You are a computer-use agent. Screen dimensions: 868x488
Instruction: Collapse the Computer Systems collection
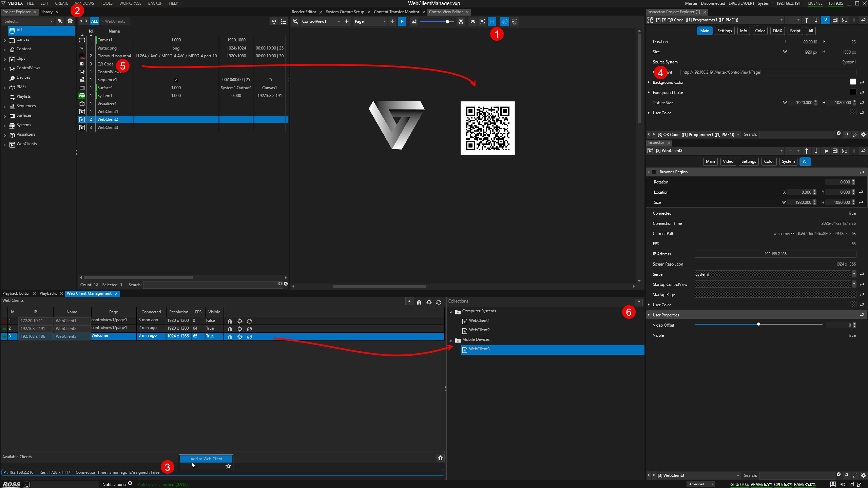450,312
